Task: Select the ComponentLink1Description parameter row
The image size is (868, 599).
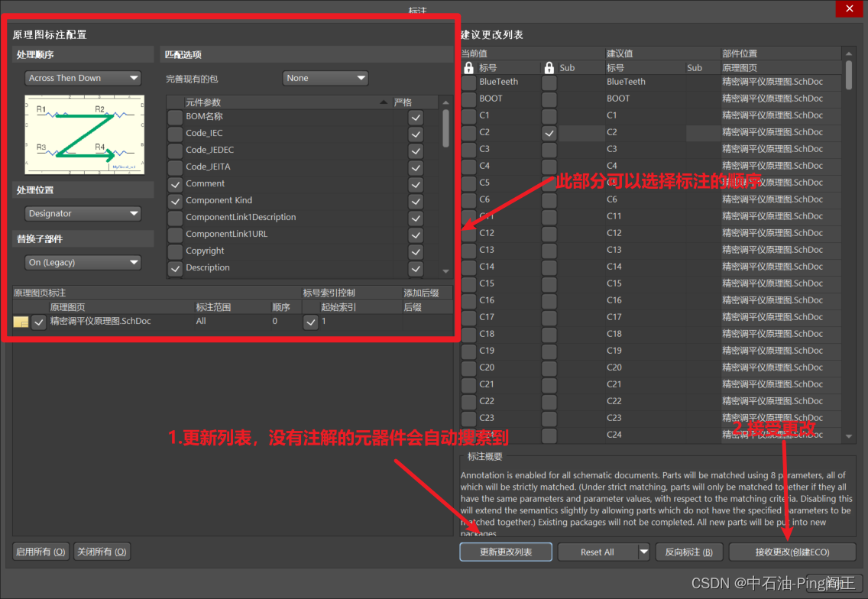Action: (288, 217)
